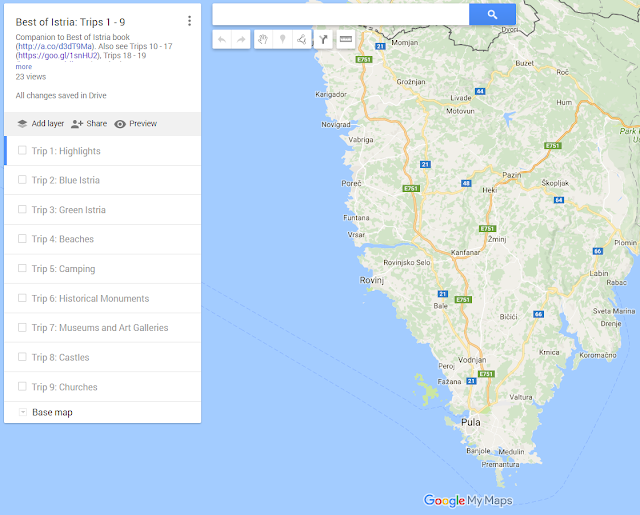
Task: Click the route 64 shield near Škopljak
Action: coord(559,200)
